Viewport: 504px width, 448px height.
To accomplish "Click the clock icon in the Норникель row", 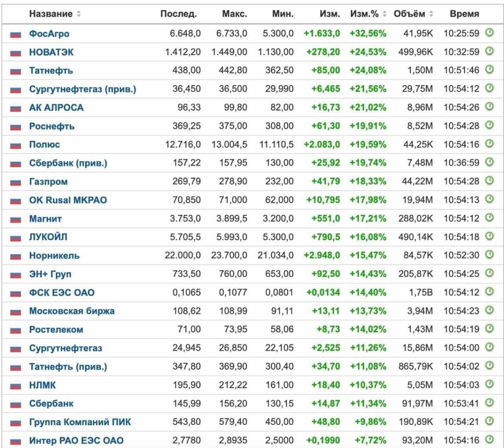I will click(489, 255).
